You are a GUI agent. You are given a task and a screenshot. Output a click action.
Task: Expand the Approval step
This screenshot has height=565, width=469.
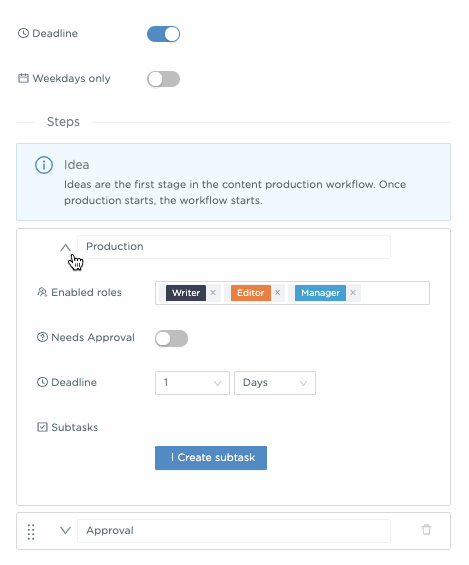65,530
